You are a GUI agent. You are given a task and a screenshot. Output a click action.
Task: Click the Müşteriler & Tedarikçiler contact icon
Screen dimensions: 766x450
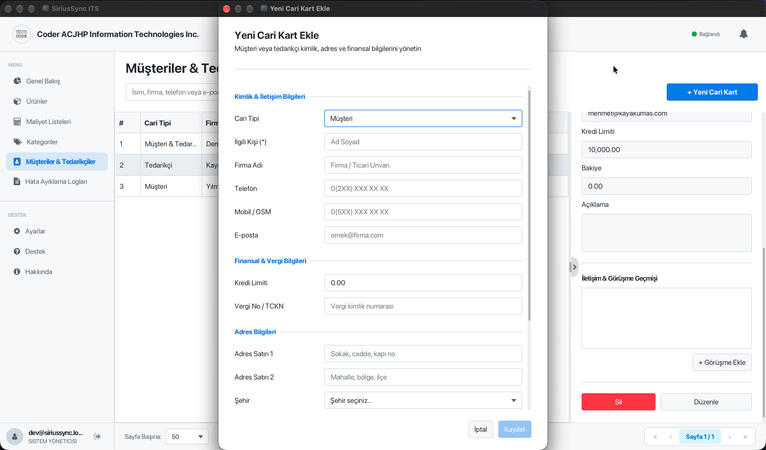17,161
